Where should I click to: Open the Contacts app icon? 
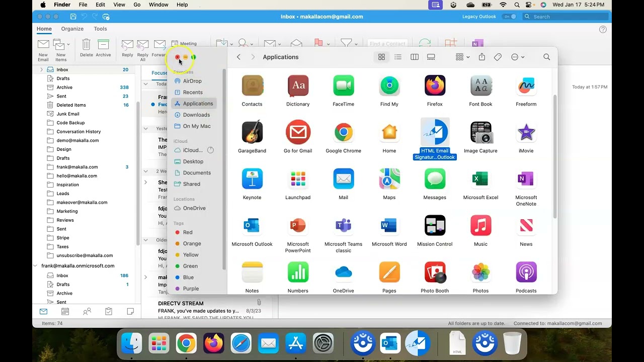pos(252,85)
